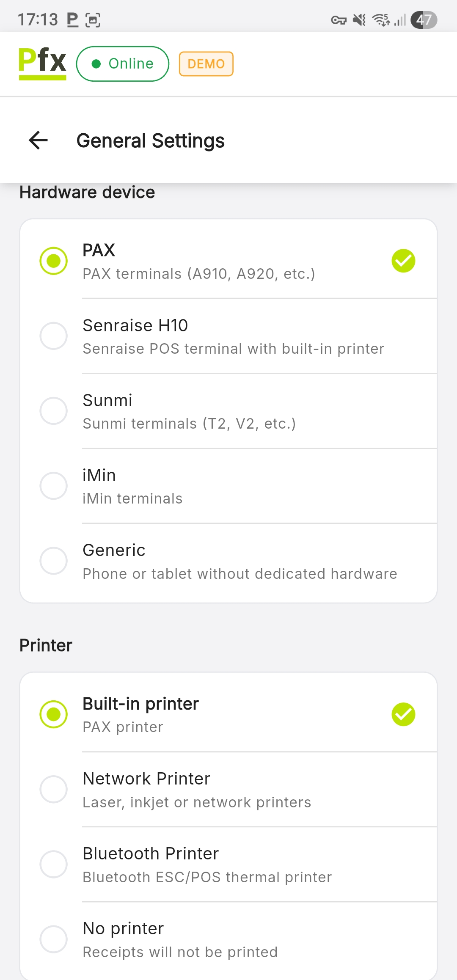Tap the checkmark beside Built-in printer
Viewport: 457px width, 980px height.
(x=403, y=714)
